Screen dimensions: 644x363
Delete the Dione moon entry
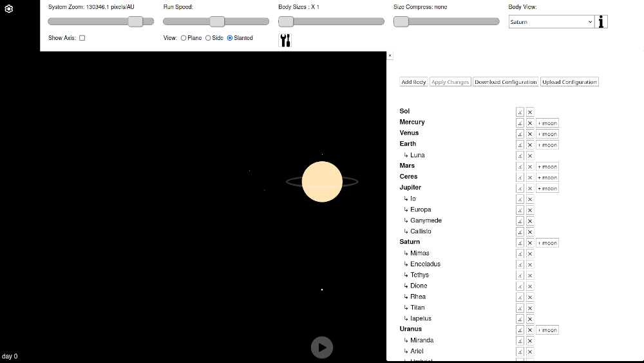click(x=530, y=286)
